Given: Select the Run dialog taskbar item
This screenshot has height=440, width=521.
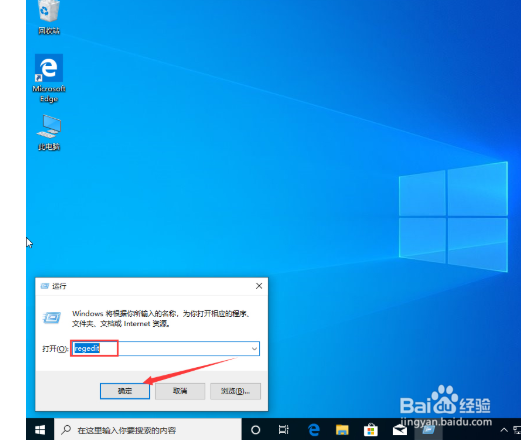Looking at the screenshot, I should [428, 430].
